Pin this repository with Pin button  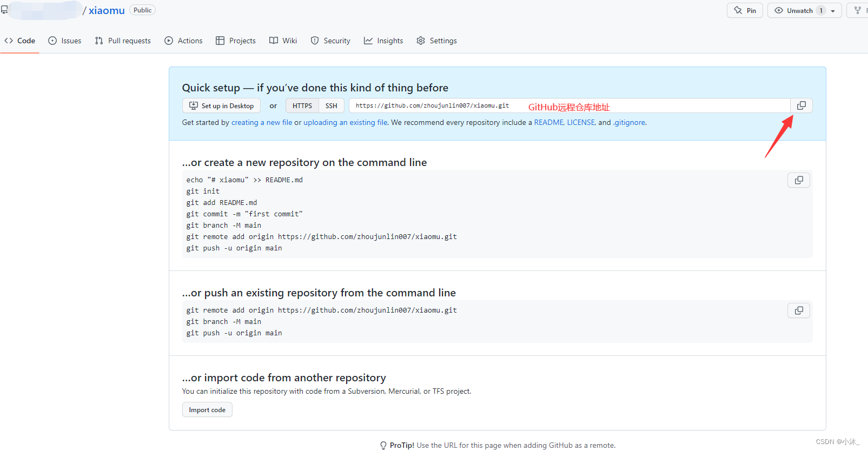click(x=745, y=10)
